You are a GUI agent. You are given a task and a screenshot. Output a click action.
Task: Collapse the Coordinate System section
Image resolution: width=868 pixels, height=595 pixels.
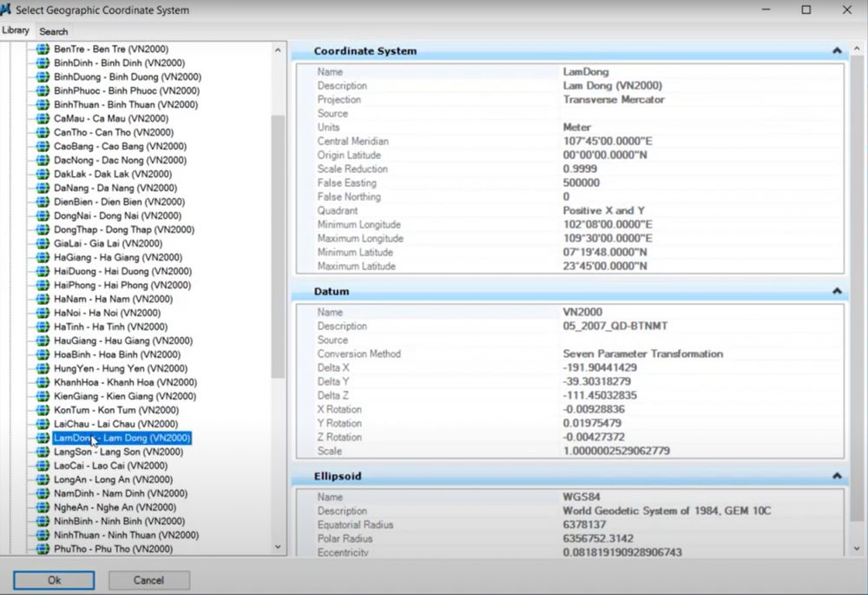pyautogui.click(x=836, y=51)
